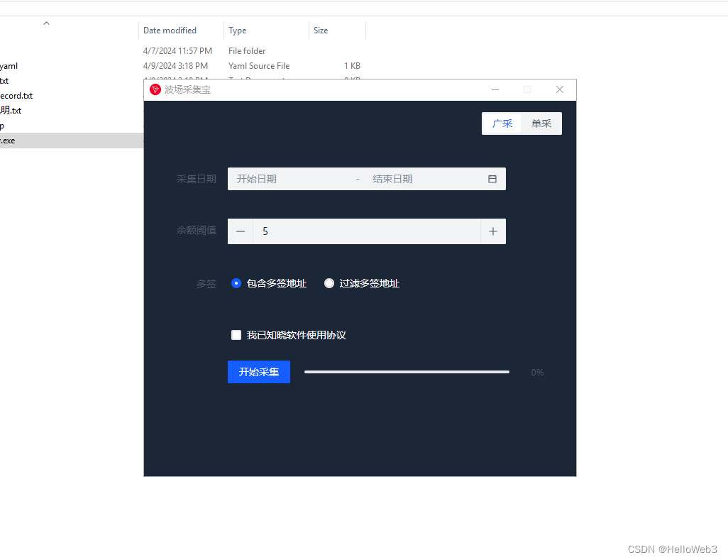Sort files by the Type column
The width and height of the screenshot is (728, 560).
[x=236, y=30]
